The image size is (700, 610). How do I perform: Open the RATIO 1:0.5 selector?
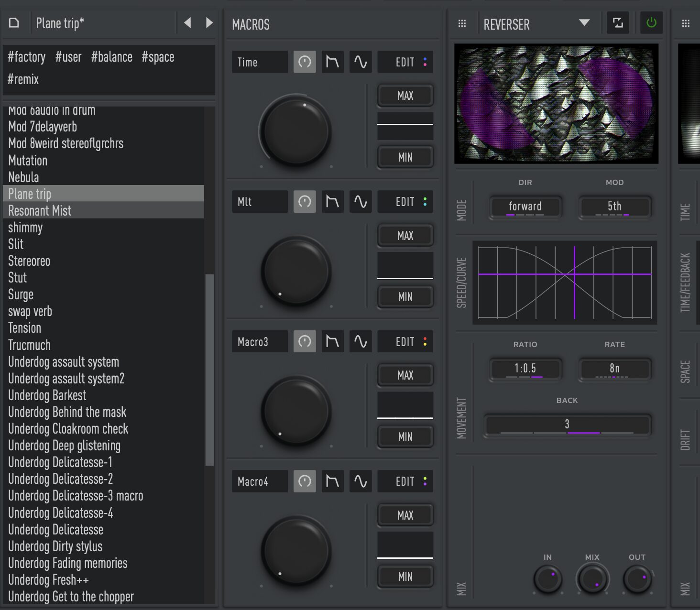tap(525, 369)
